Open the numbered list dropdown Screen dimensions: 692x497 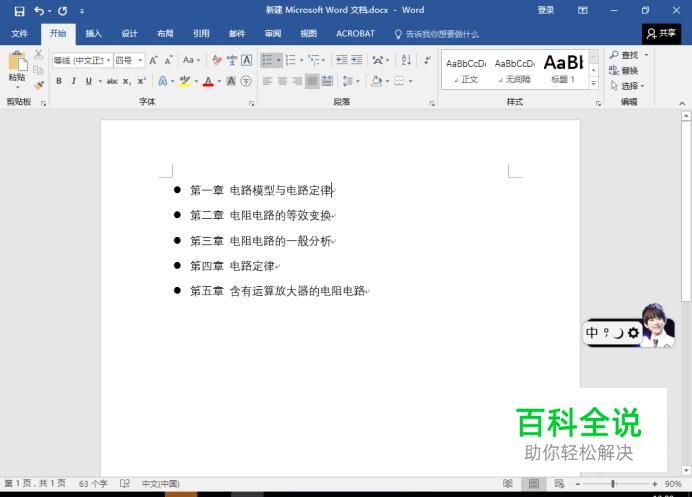[302, 60]
